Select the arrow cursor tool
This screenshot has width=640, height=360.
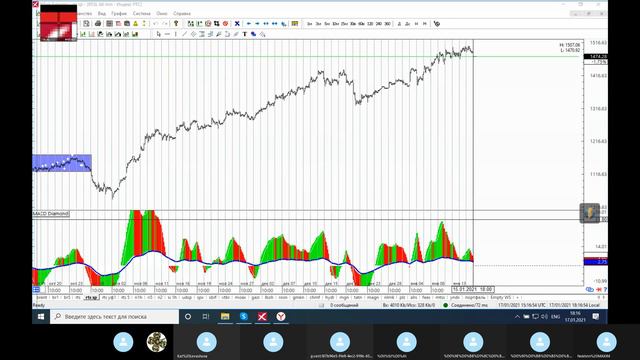159,34
